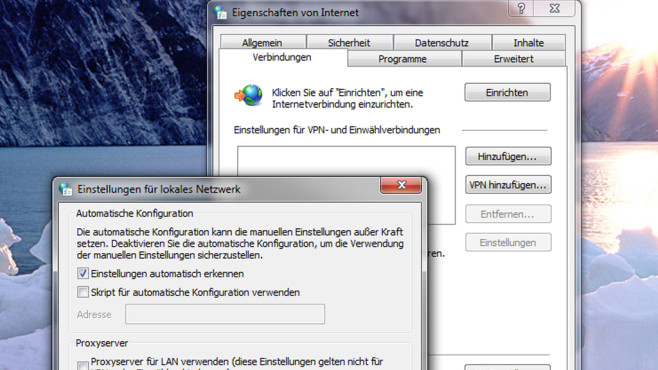658x370 pixels.
Task: Open the Programme tab
Action: [402, 59]
